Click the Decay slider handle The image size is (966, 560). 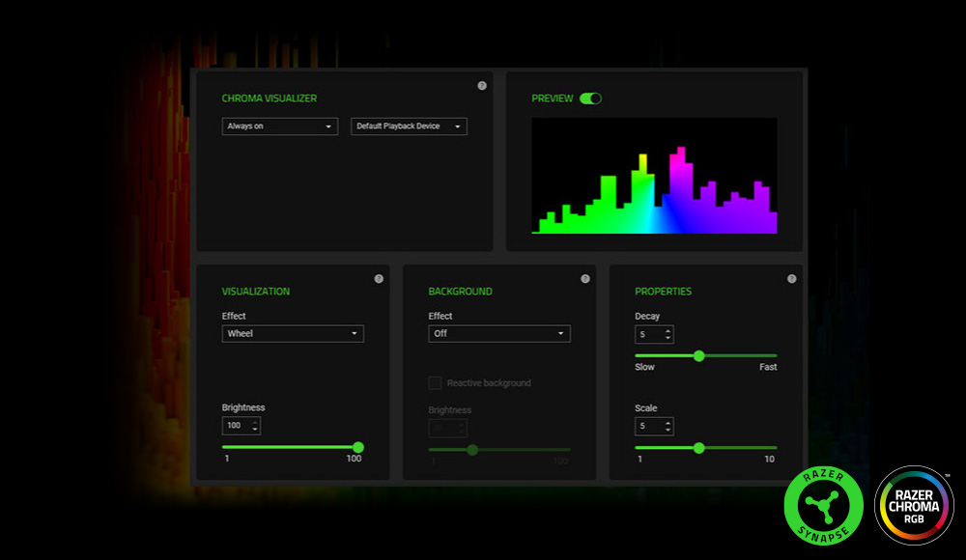tap(699, 356)
